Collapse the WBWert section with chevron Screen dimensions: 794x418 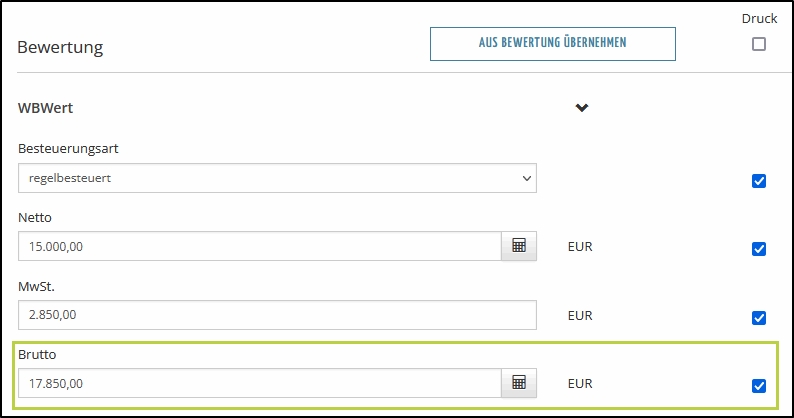coord(582,108)
